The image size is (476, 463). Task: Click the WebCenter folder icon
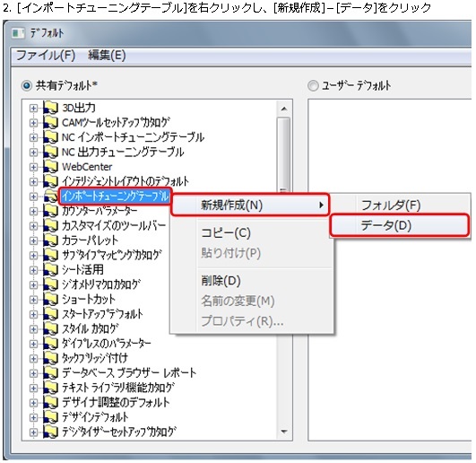50,167
